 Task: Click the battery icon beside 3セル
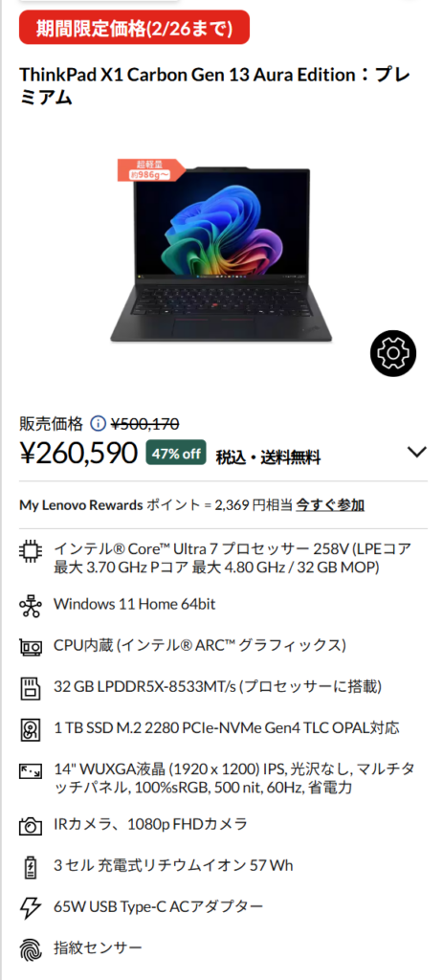pyautogui.click(x=30, y=866)
